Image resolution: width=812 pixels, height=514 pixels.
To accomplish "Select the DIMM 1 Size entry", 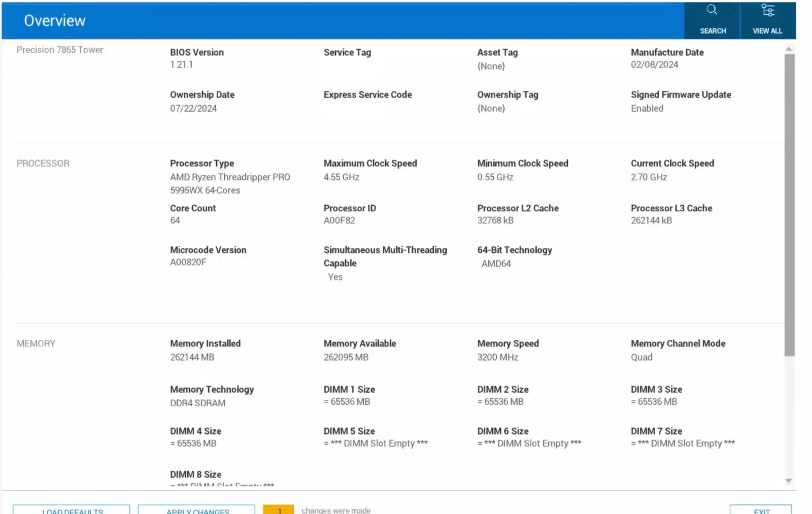I will 349,395.
